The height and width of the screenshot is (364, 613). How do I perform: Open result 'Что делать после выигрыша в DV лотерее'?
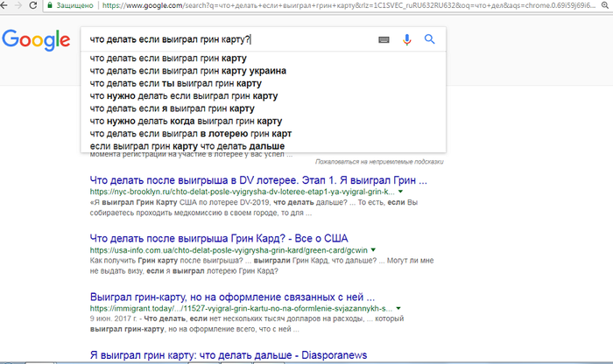click(258, 180)
